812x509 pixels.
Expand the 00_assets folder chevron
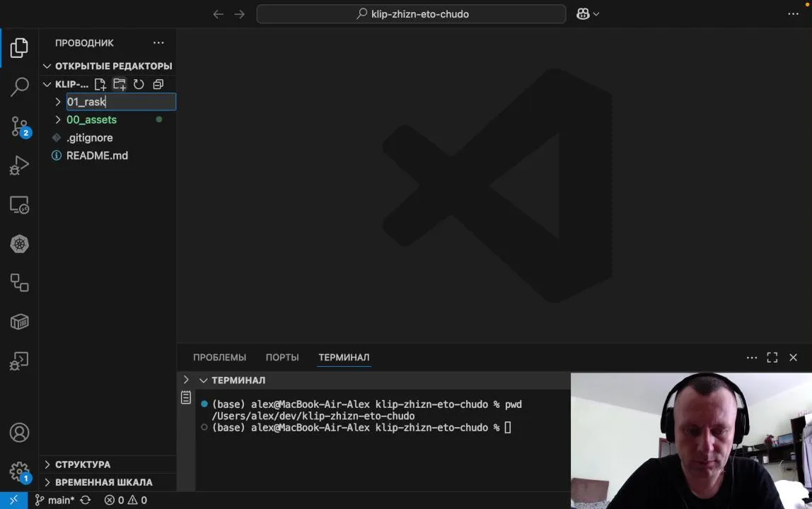58,119
